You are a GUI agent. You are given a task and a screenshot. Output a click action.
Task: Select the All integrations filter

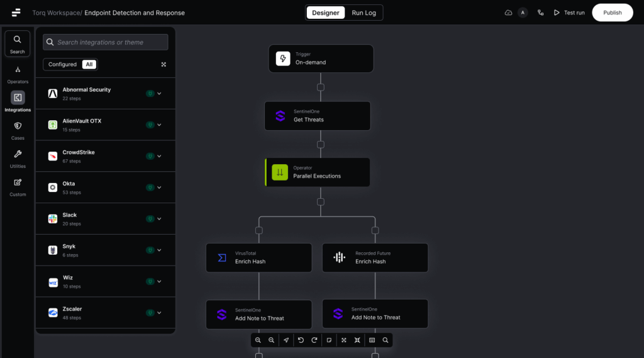coord(89,64)
